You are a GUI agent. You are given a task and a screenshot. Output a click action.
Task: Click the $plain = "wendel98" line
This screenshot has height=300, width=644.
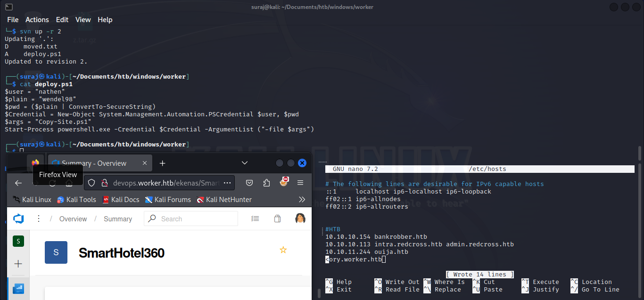[x=41, y=99]
